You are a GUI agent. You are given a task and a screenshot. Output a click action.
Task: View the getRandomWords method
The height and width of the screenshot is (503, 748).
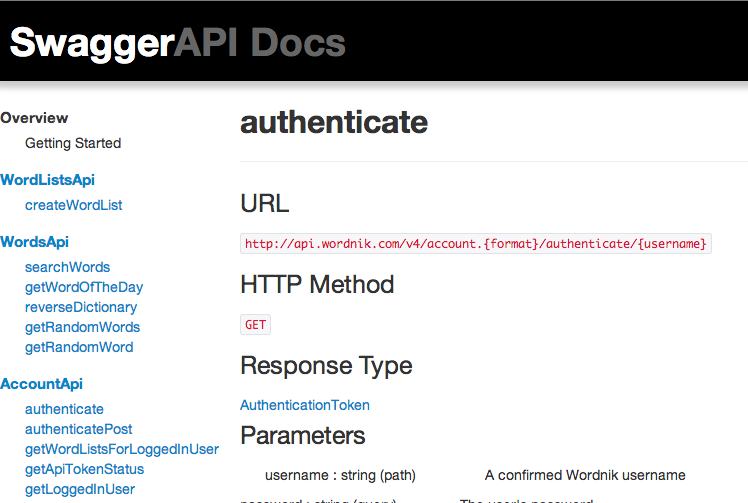82,327
